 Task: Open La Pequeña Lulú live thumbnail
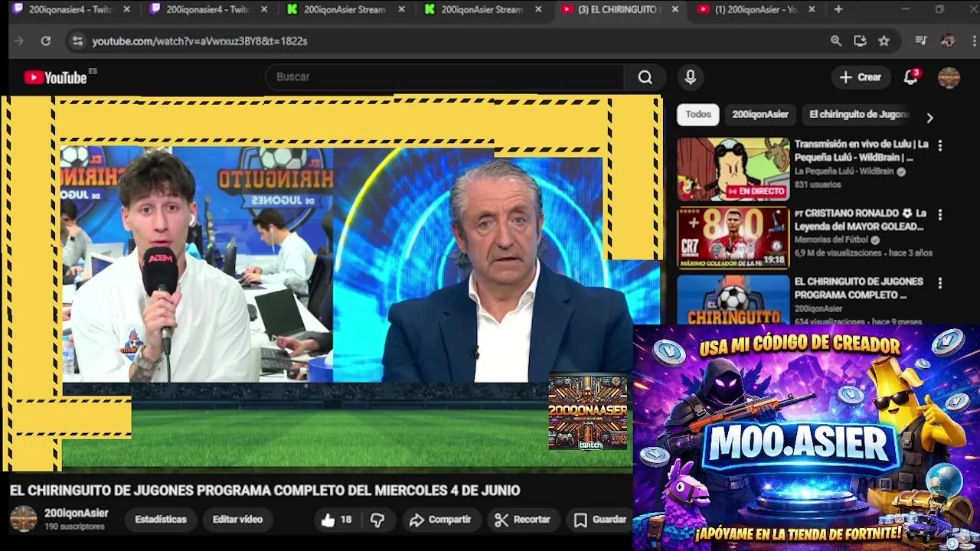733,169
